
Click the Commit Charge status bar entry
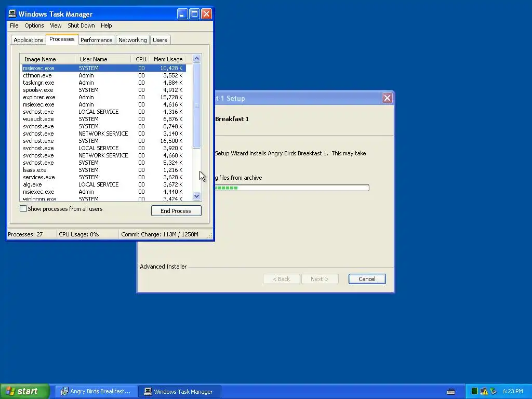coord(160,234)
